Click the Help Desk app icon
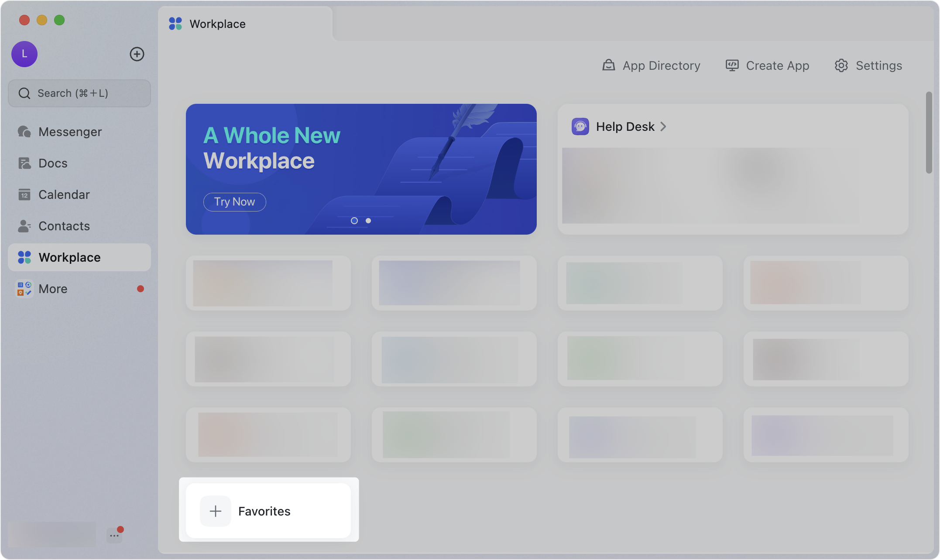 tap(580, 126)
